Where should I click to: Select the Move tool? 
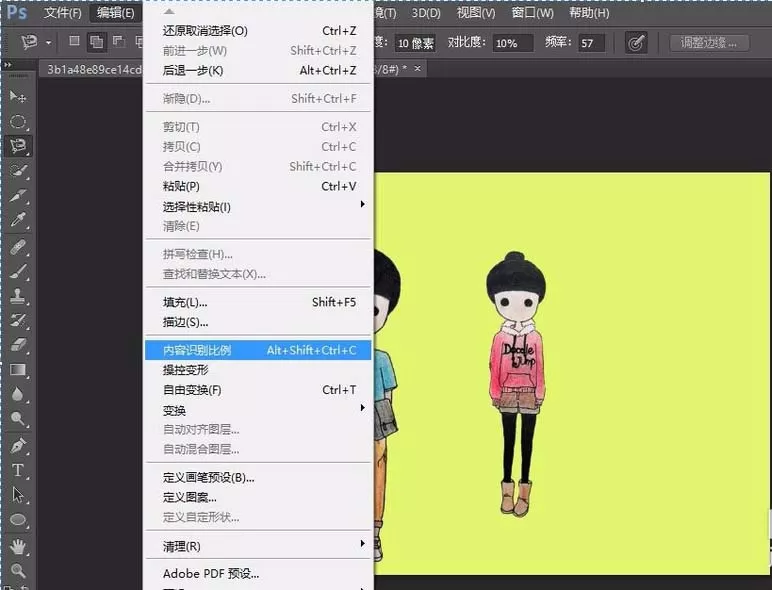[18, 97]
